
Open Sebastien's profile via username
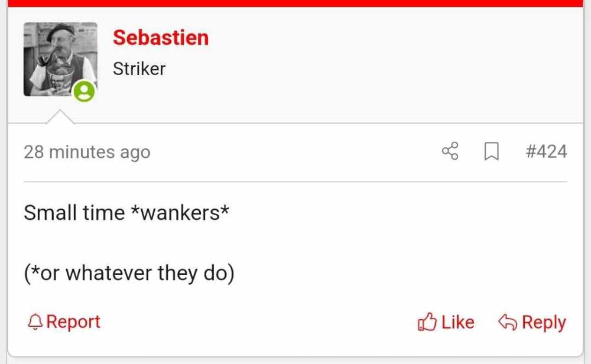point(161,38)
